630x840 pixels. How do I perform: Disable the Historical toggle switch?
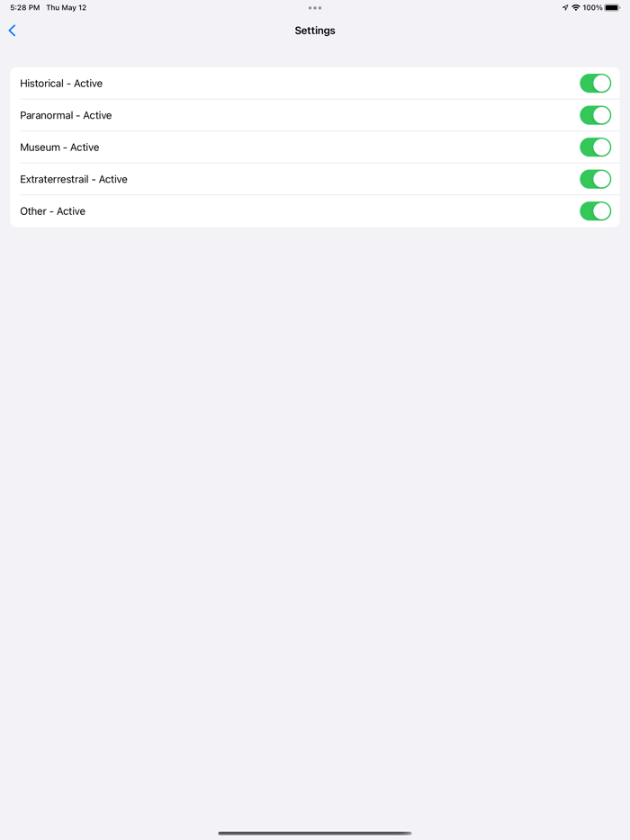pos(595,84)
